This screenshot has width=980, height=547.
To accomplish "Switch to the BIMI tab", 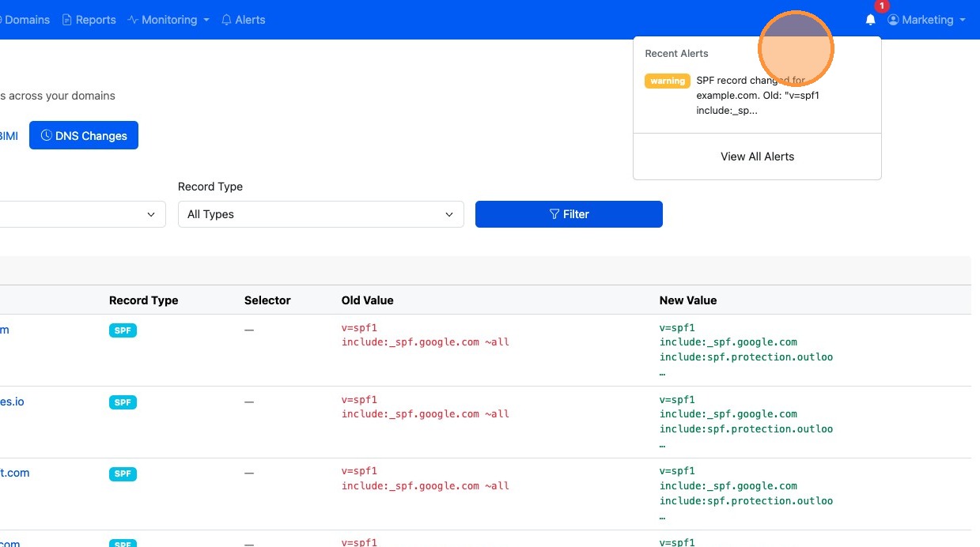I will point(8,135).
